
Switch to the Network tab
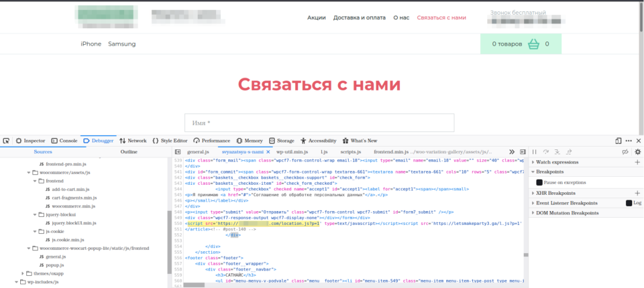[133, 141]
